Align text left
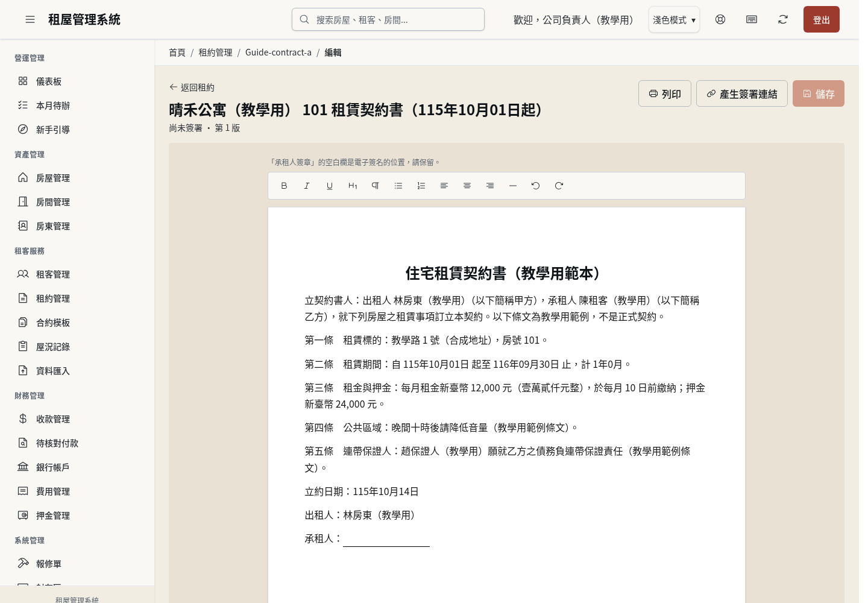 [444, 186]
